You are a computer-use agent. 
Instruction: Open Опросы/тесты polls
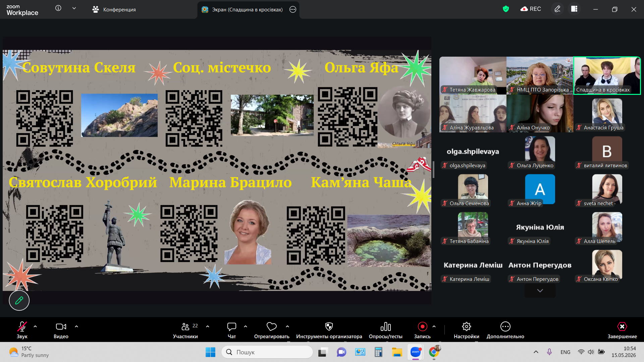click(x=386, y=330)
